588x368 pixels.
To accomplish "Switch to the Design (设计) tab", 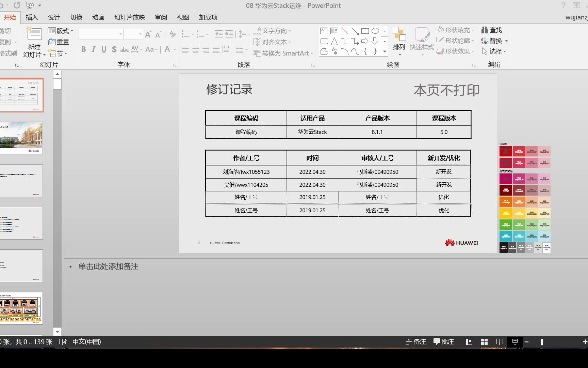I will coord(54,17).
